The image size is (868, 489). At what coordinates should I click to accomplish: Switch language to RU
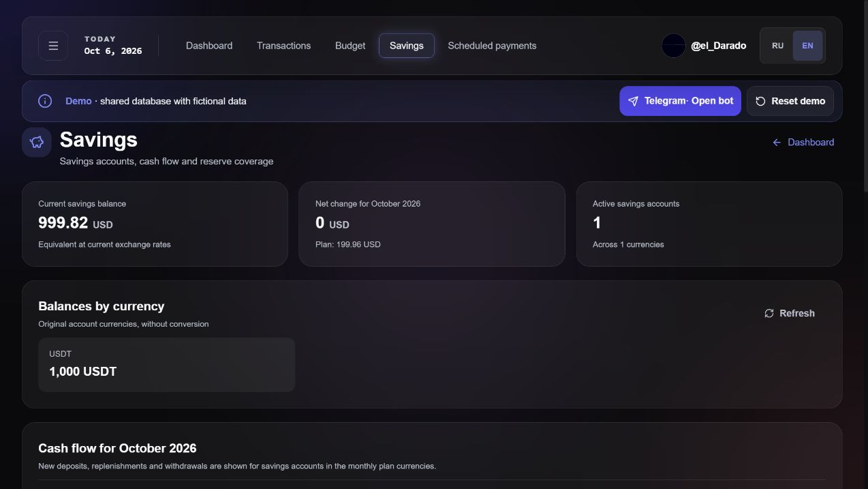click(x=777, y=46)
